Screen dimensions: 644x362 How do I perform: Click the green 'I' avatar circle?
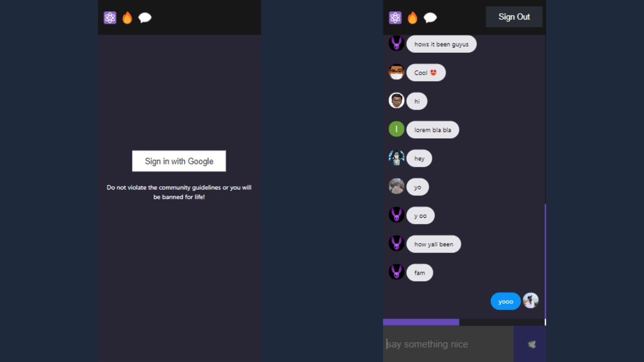pos(396,129)
